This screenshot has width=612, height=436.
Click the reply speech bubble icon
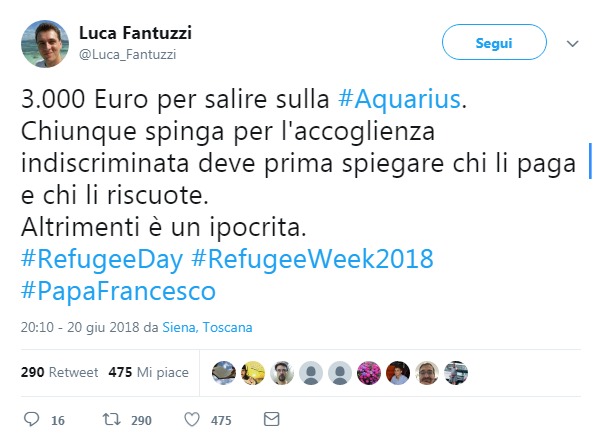pyautogui.click(x=32, y=419)
